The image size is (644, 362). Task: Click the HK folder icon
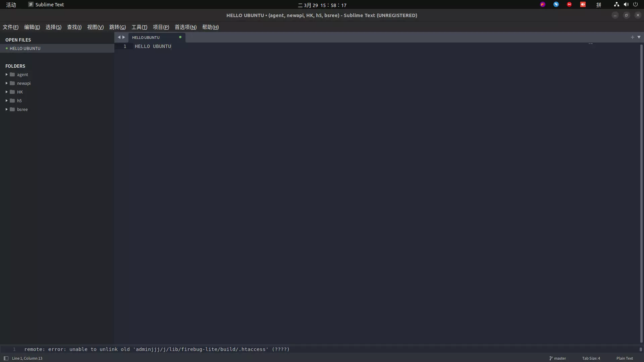click(12, 92)
